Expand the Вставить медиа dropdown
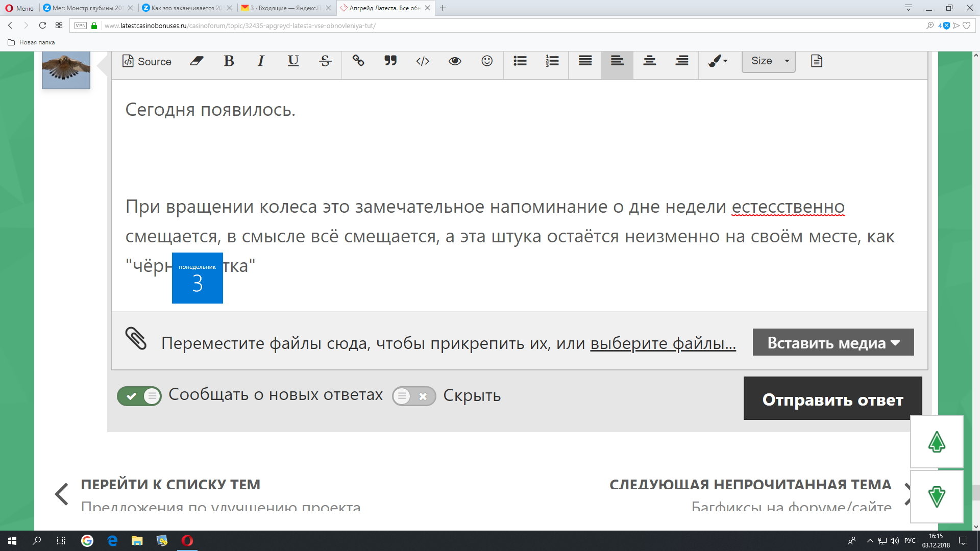The height and width of the screenshot is (551, 980). click(833, 342)
